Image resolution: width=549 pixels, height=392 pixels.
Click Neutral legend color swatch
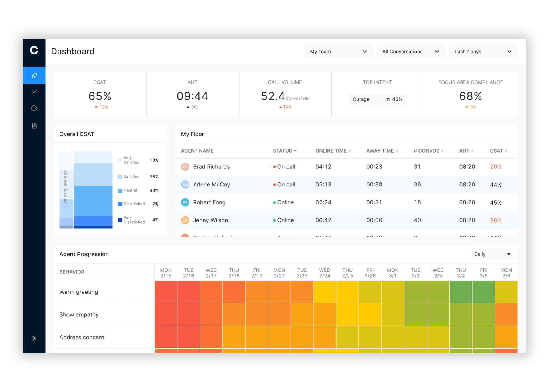[120, 190]
